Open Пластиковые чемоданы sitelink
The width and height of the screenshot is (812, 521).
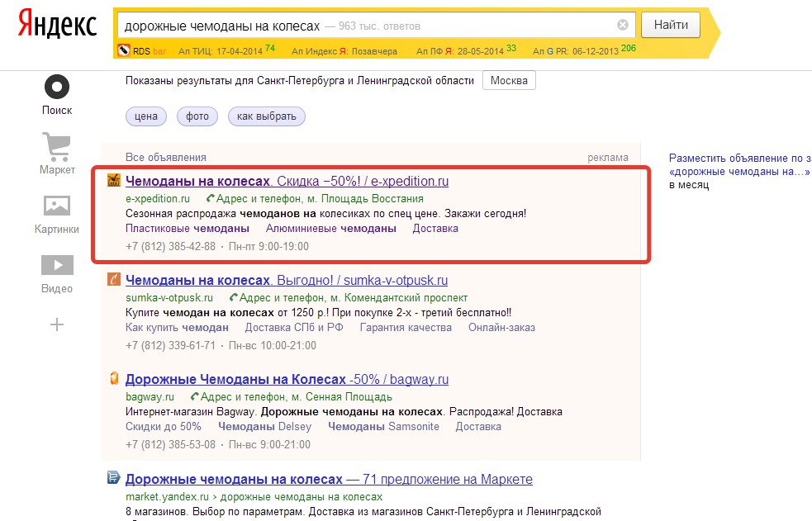click(187, 228)
